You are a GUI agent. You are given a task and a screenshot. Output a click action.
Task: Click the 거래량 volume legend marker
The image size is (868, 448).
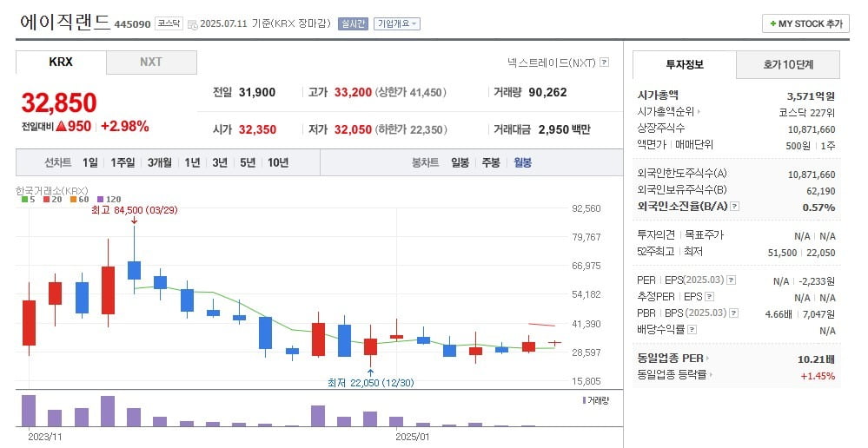pos(584,400)
